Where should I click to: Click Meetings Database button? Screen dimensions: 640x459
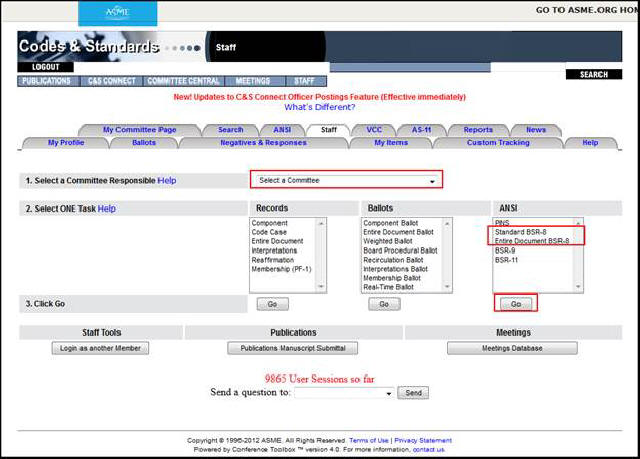click(x=512, y=348)
